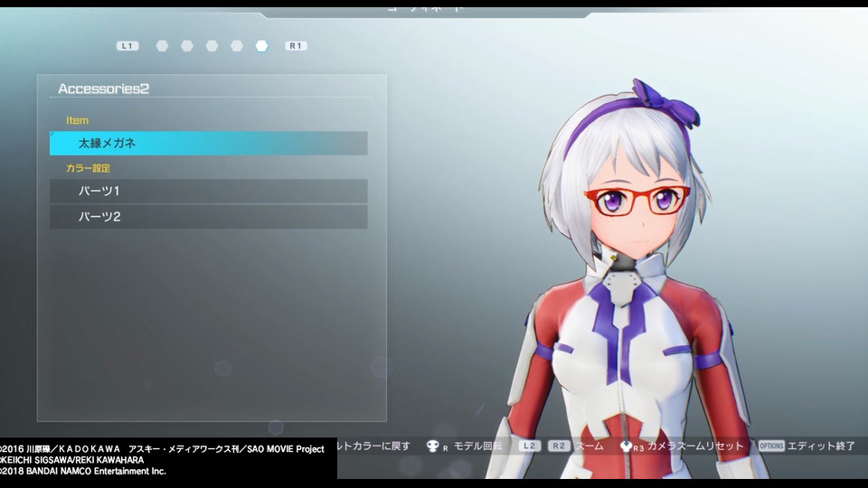868x488 pixels.
Task: Open the パーツ2 color setting
Action: (x=209, y=217)
